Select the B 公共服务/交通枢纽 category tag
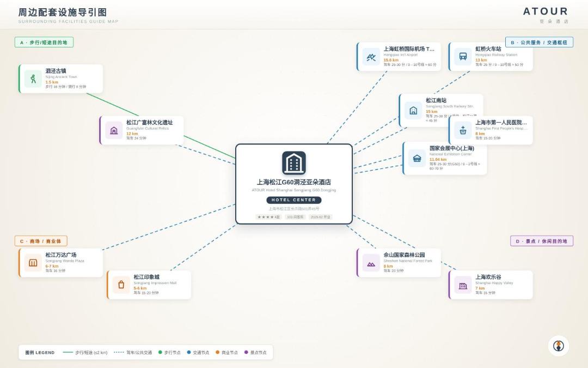This screenshot has width=588, height=368. click(x=539, y=43)
